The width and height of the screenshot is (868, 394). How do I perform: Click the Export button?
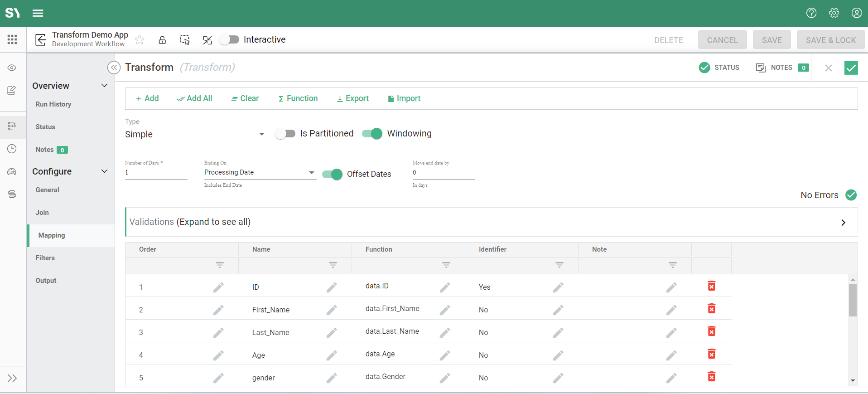352,98
